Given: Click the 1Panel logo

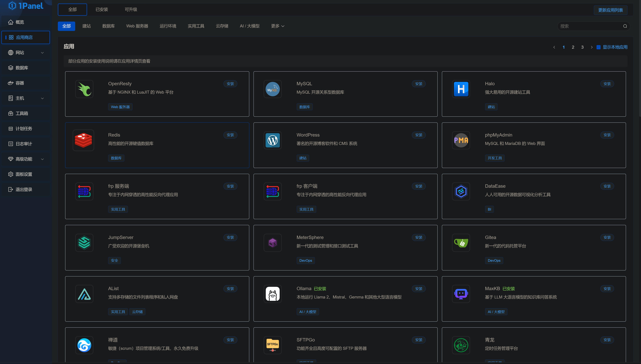Looking at the screenshot, I should 26,6.
